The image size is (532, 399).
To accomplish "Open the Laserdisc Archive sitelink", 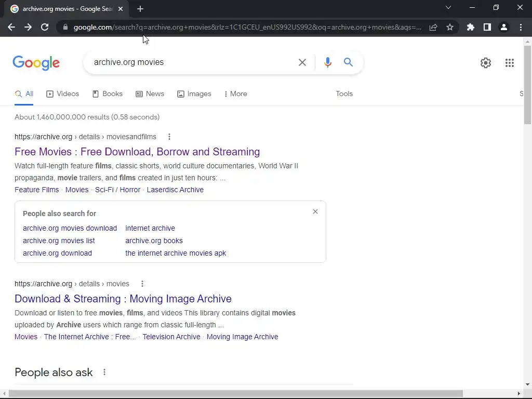I will tap(175, 190).
